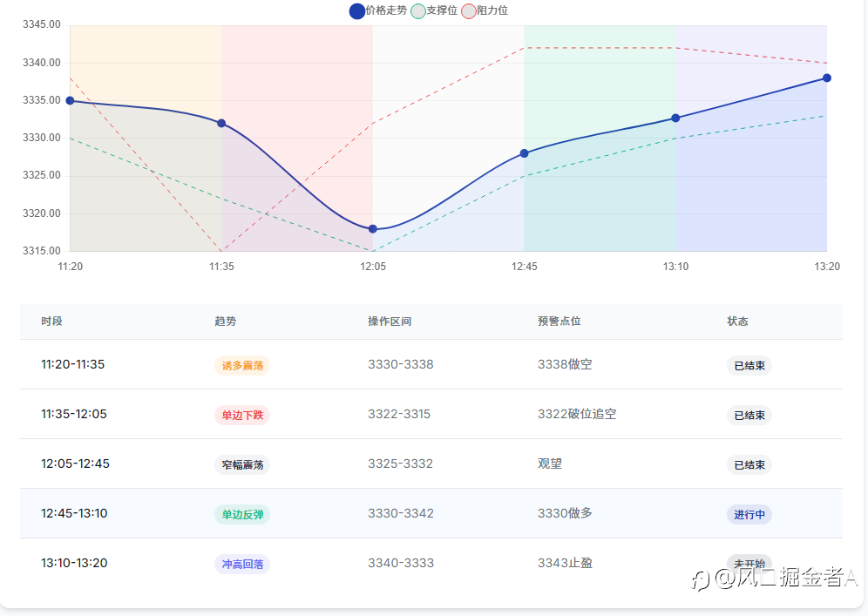Click the 观望 alert point cell

pyautogui.click(x=550, y=464)
